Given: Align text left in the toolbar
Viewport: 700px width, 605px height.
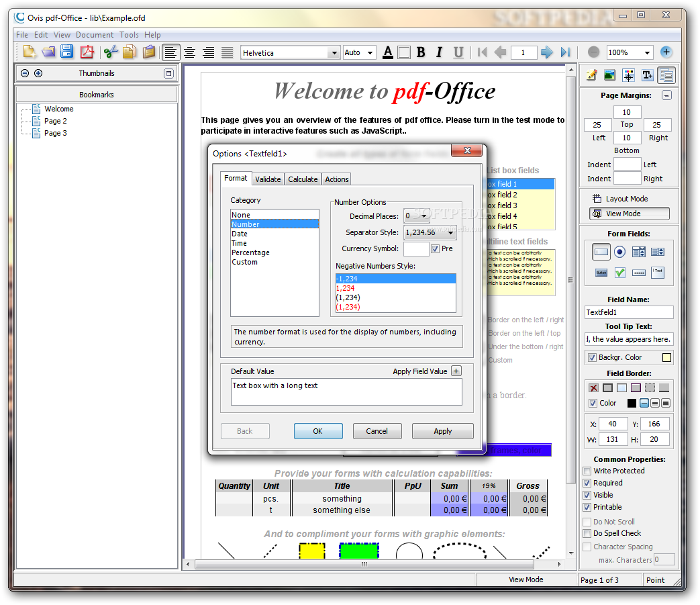Looking at the screenshot, I should point(170,52).
